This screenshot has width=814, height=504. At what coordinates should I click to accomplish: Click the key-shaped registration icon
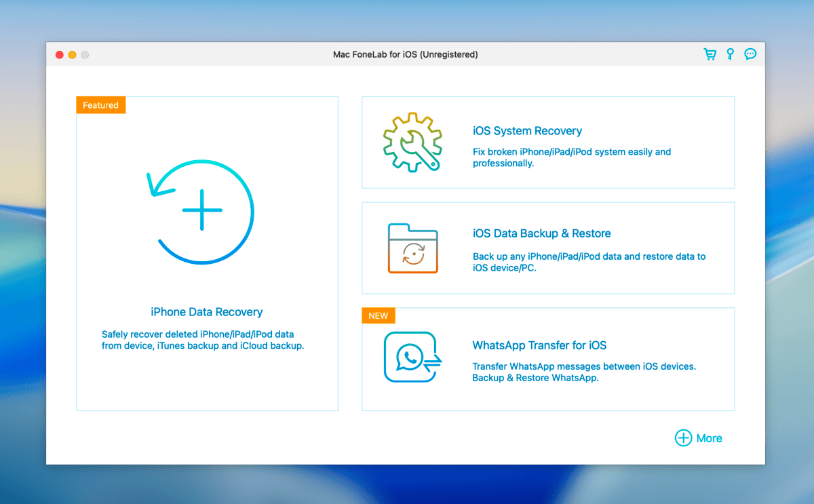point(730,54)
